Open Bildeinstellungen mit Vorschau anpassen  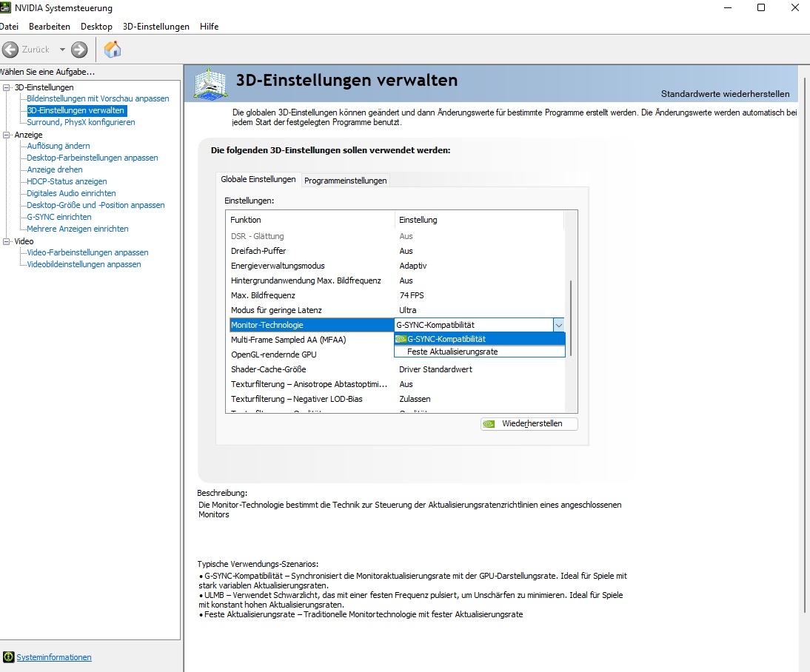[x=98, y=98]
